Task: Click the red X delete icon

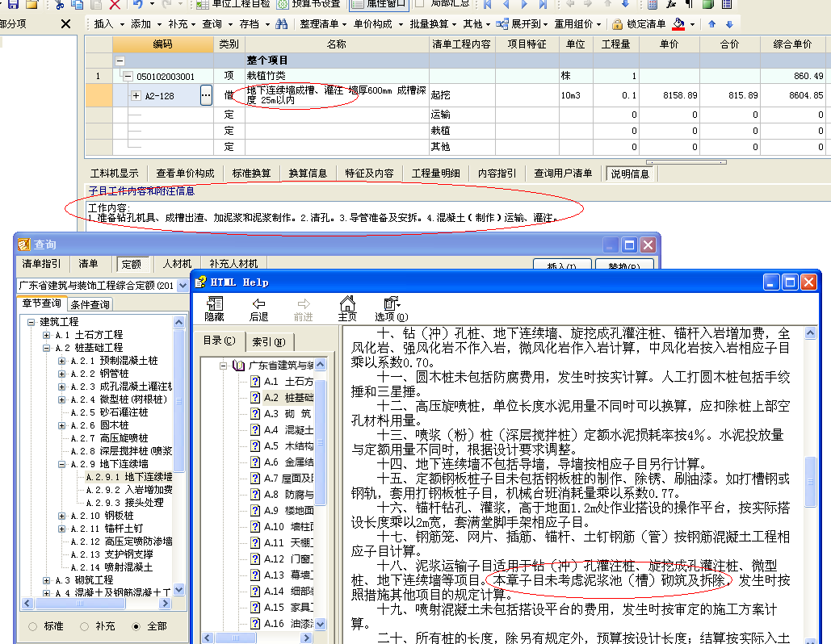Action: (x=115, y=4)
